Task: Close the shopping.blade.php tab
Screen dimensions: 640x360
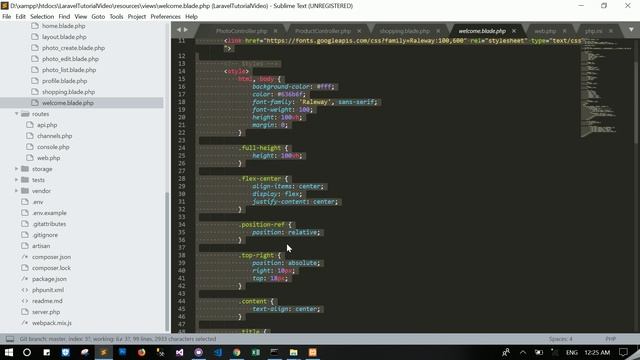Action: click(438, 31)
